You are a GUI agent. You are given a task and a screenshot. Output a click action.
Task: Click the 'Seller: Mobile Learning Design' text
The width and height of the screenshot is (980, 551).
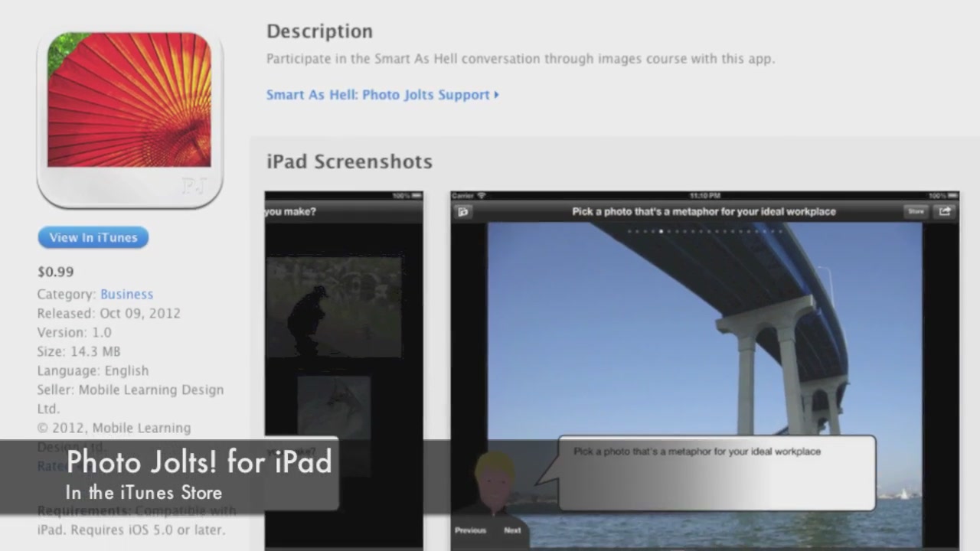(x=130, y=390)
